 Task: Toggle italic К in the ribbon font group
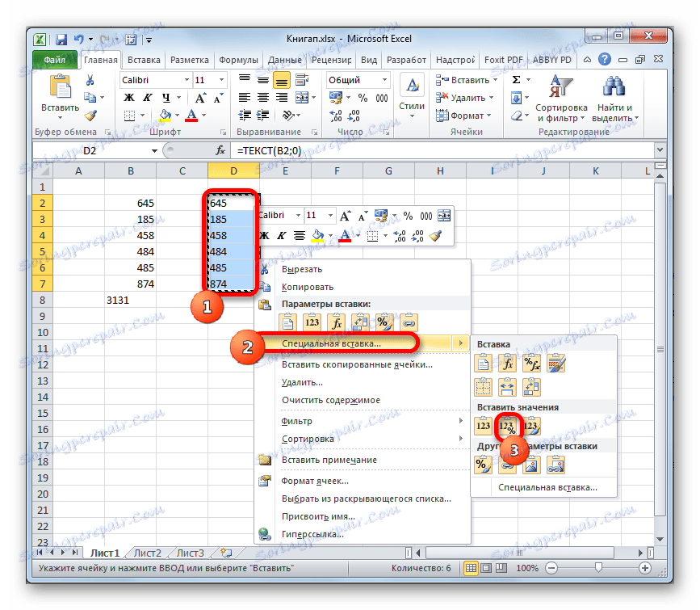click(148, 98)
